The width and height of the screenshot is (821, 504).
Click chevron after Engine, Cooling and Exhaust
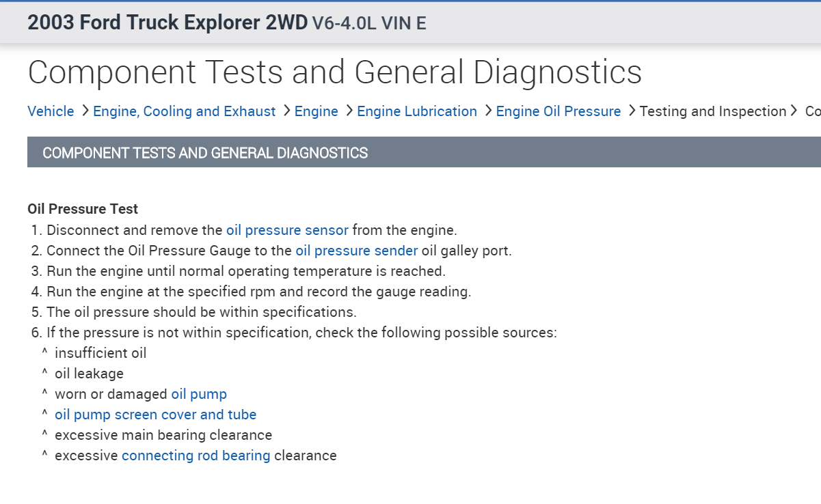286,111
